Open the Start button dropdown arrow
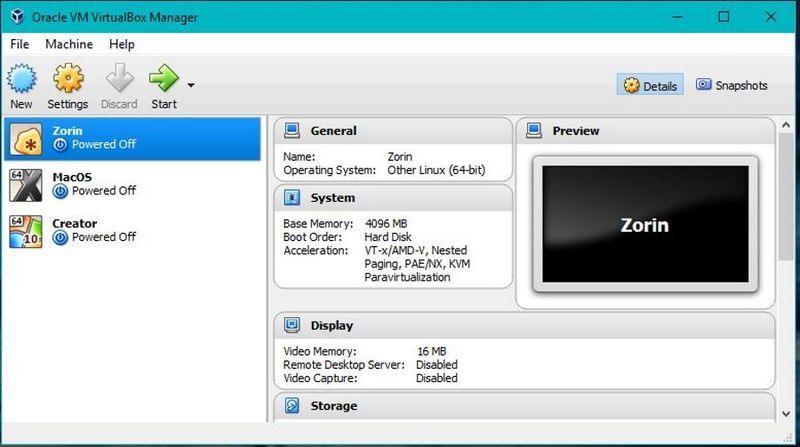This screenshot has width=800, height=447. (x=191, y=85)
